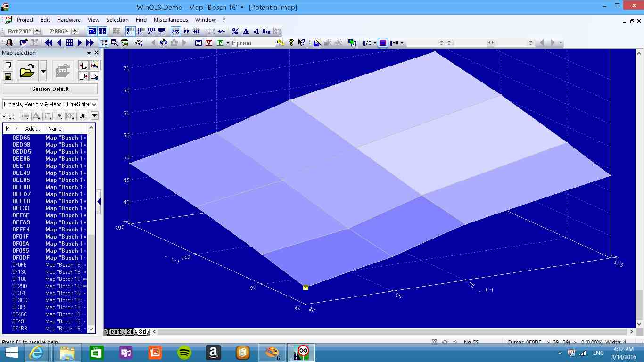Image resolution: width=644 pixels, height=362 pixels.
Task: Jump to first map double-left arrow
Action: point(49,43)
